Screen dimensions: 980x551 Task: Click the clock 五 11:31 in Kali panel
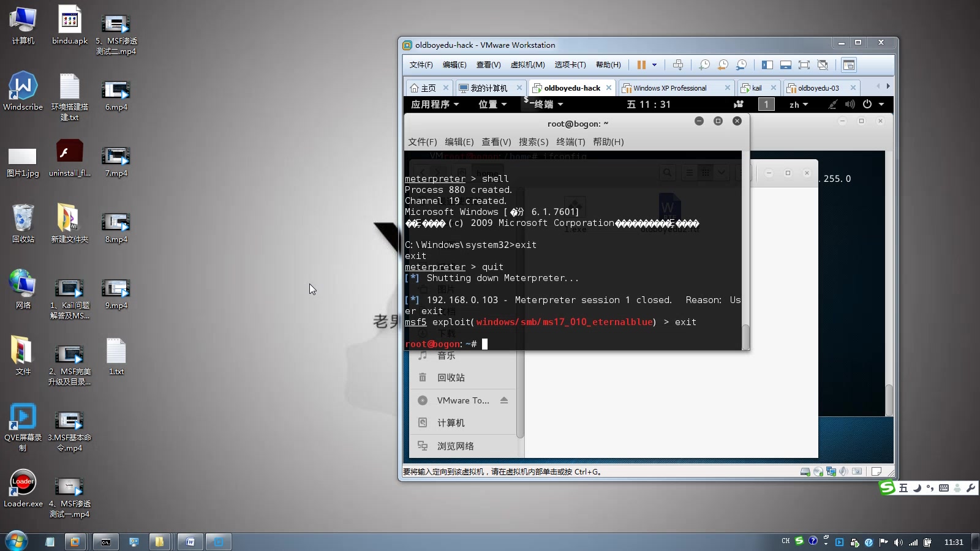click(649, 105)
